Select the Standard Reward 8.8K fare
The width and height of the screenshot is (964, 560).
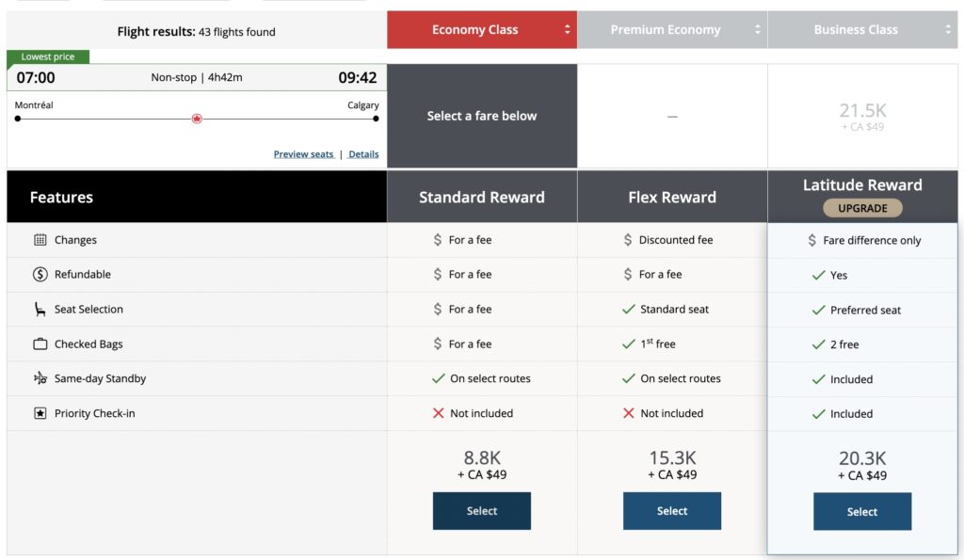(481, 511)
